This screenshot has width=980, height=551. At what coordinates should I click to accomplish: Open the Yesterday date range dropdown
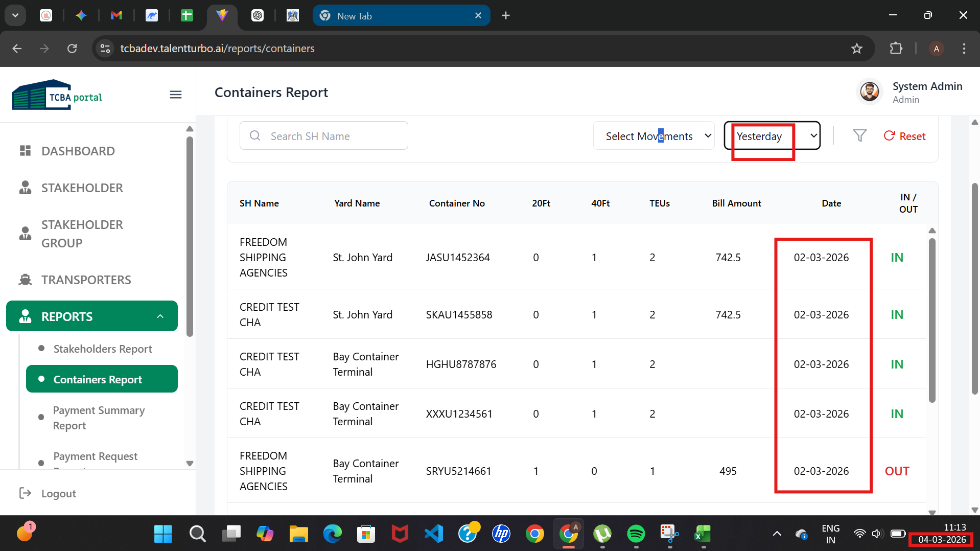[772, 136]
